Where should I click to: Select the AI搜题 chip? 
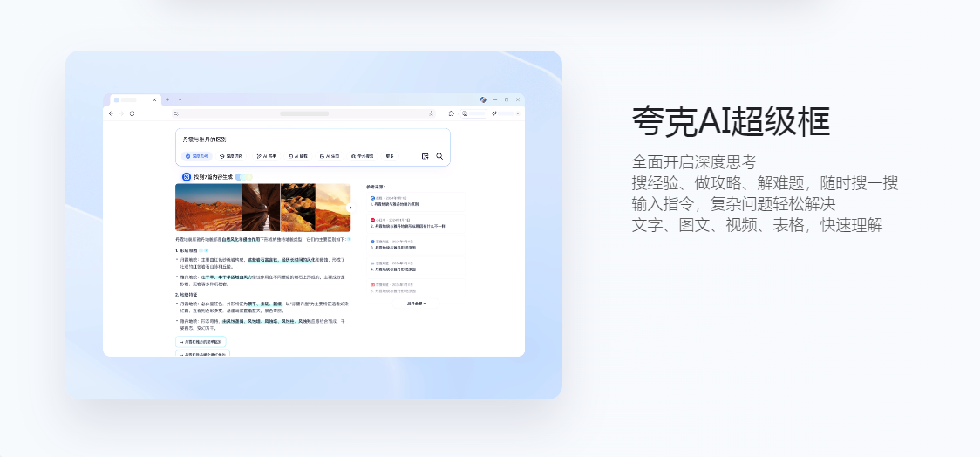click(x=297, y=155)
